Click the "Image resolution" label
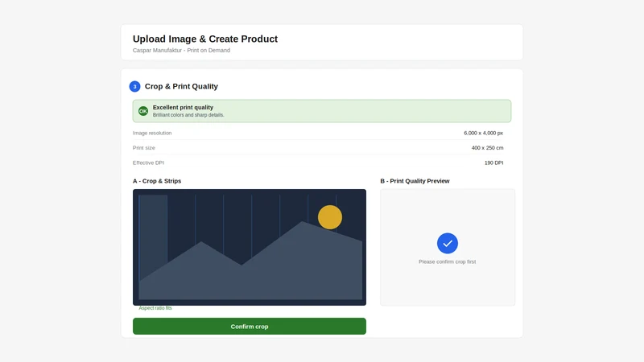This screenshot has height=362, width=644. tap(152, 133)
